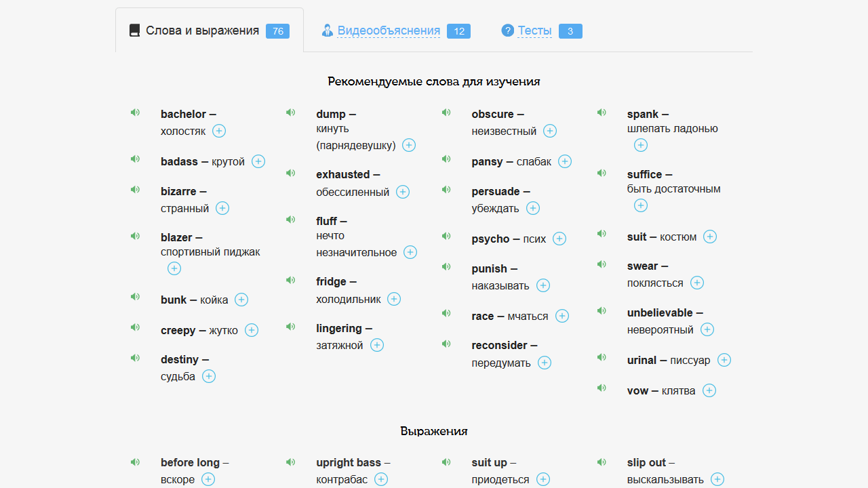The height and width of the screenshot is (488, 868).
Task: Play audio for 'destiny'
Action: pos(135,358)
